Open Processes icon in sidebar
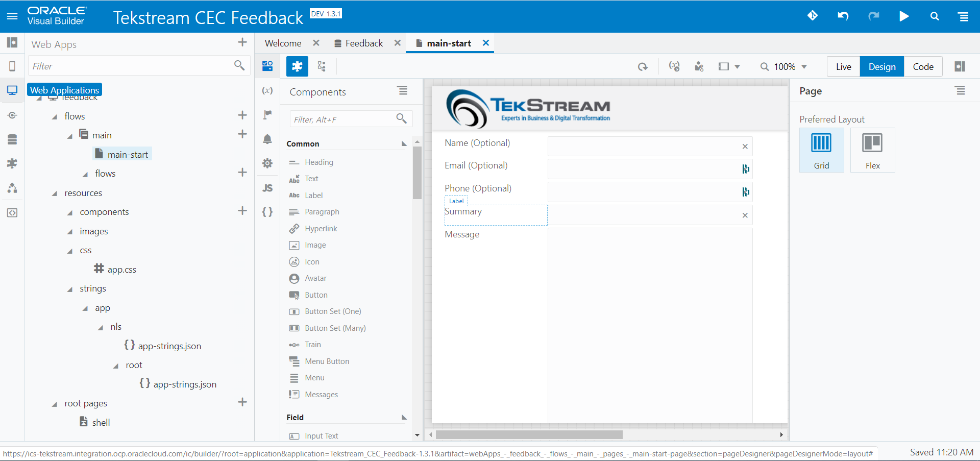This screenshot has height=461, width=980. 12,188
